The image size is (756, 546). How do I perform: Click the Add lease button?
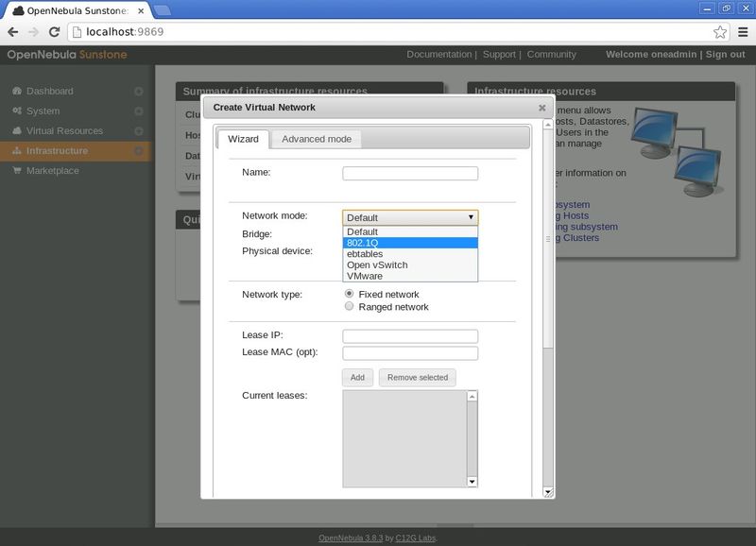pos(357,377)
